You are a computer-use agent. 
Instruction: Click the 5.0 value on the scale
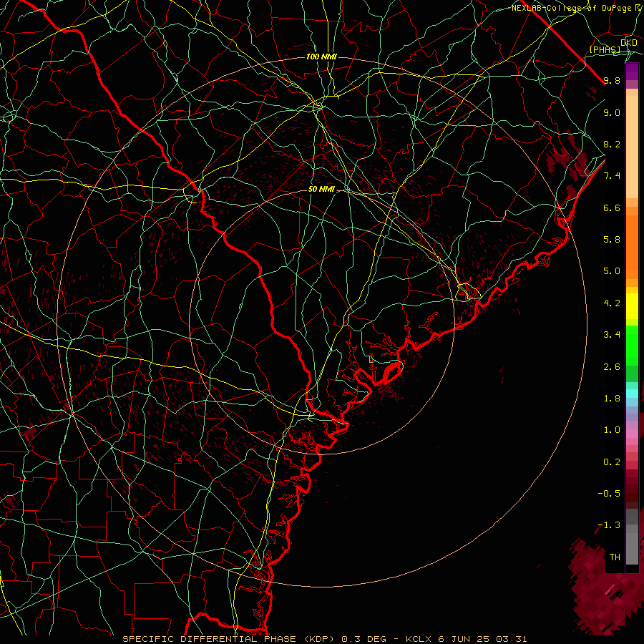(612, 271)
